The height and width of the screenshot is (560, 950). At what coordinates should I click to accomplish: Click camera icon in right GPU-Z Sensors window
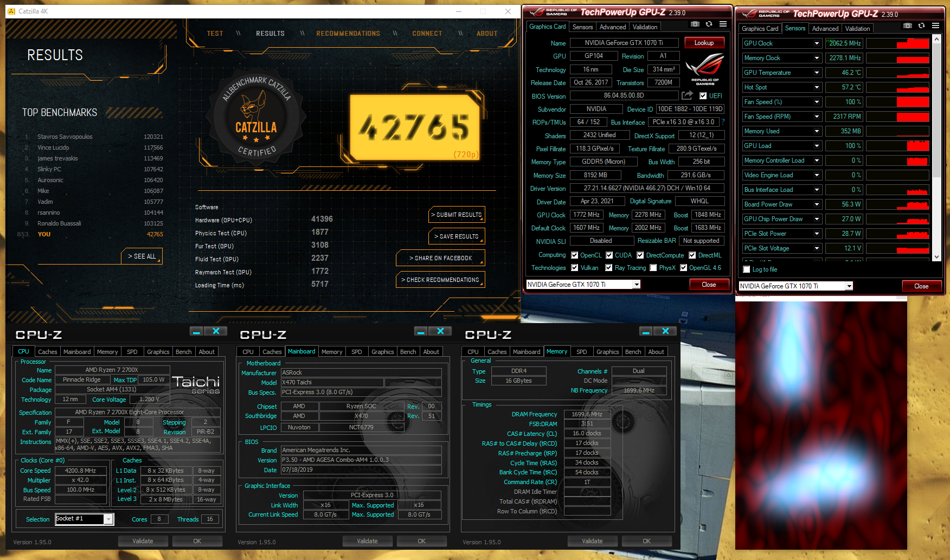[x=908, y=26]
